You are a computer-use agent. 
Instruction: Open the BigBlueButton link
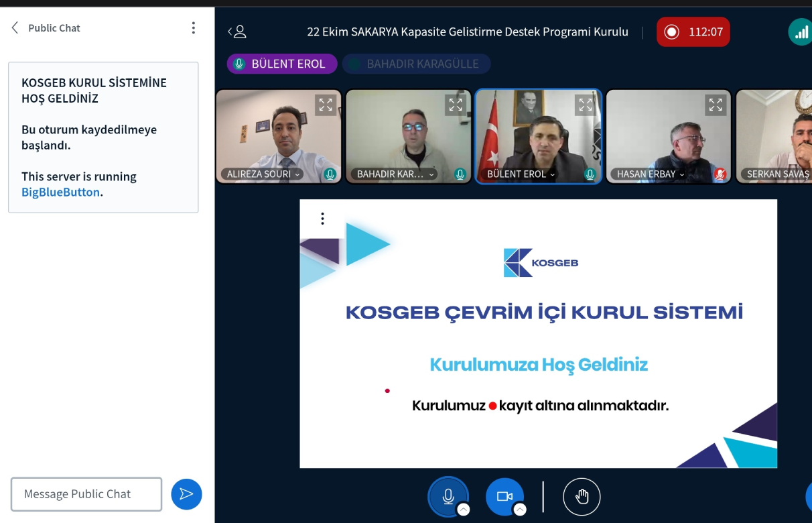pyautogui.click(x=60, y=192)
